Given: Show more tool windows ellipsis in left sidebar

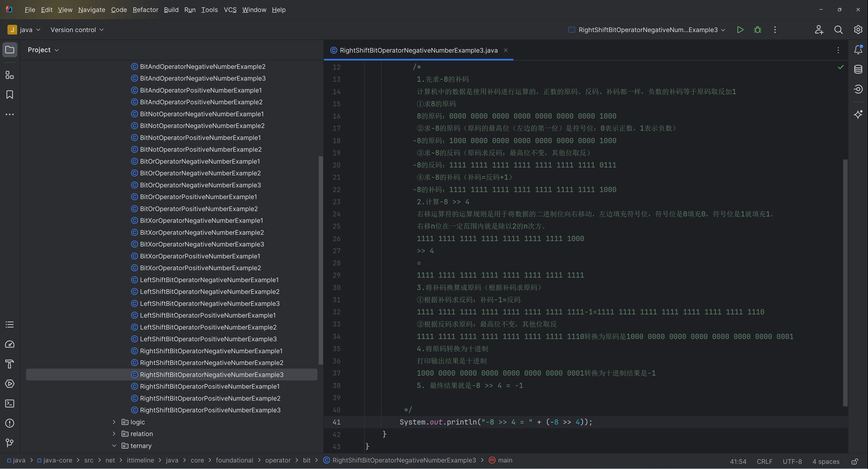Looking at the screenshot, I should (10, 114).
